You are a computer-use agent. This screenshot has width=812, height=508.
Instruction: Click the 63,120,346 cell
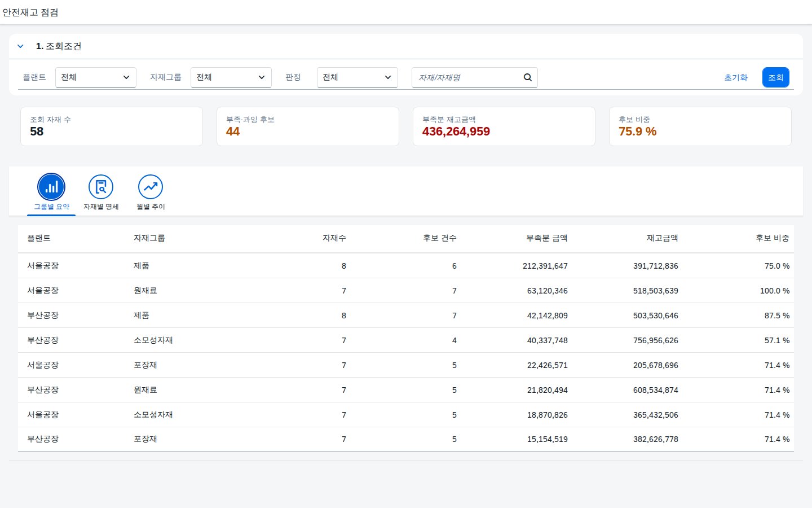[x=548, y=291]
